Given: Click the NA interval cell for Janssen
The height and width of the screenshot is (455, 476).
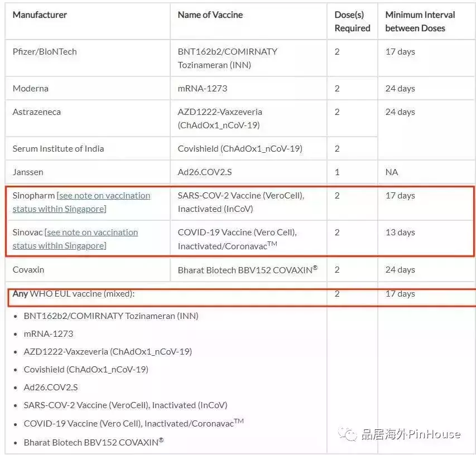Looking at the screenshot, I should [x=392, y=172].
